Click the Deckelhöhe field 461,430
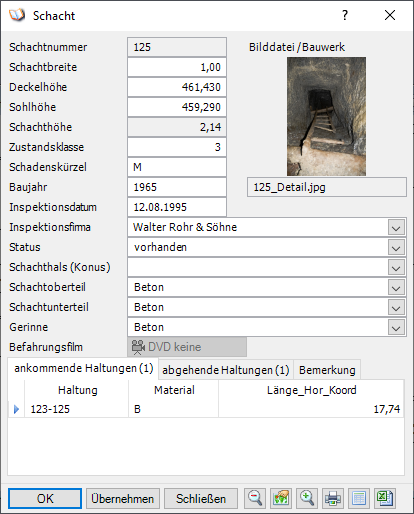 pyautogui.click(x=177, y=87)
